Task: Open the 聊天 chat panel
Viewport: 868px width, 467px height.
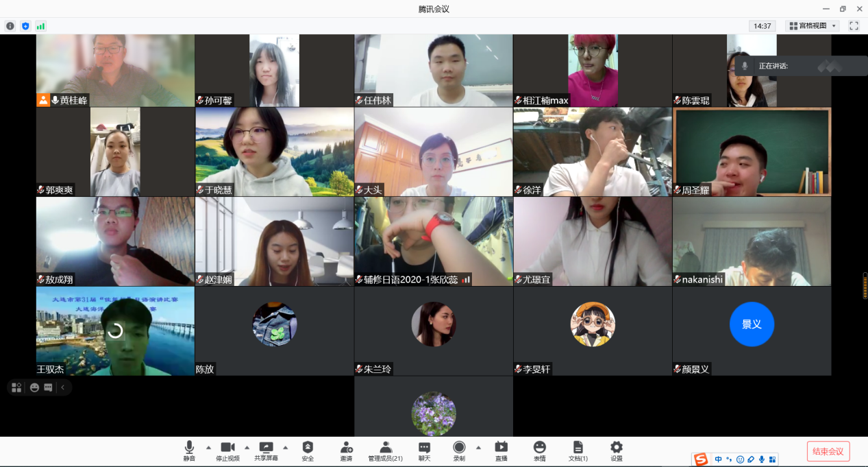Action: pyautogui.click(x=425, y=450)
